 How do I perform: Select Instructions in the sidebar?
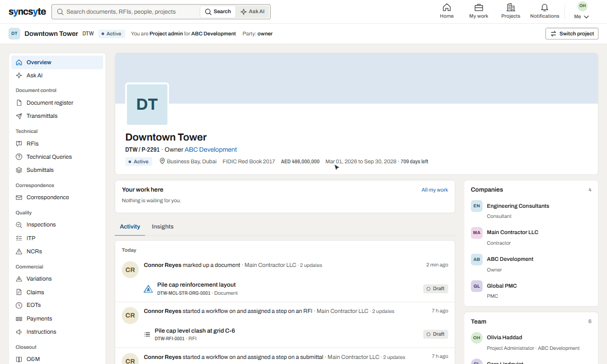tap(57, 332)
